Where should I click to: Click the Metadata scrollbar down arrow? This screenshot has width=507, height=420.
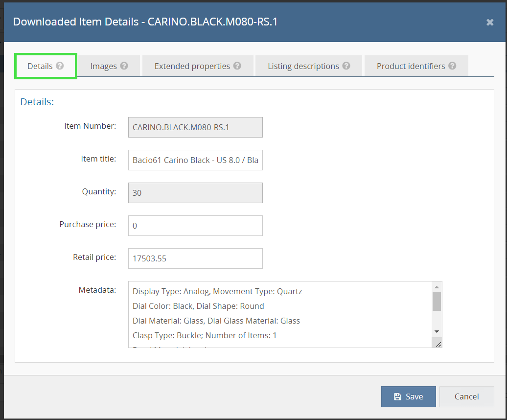437,331
